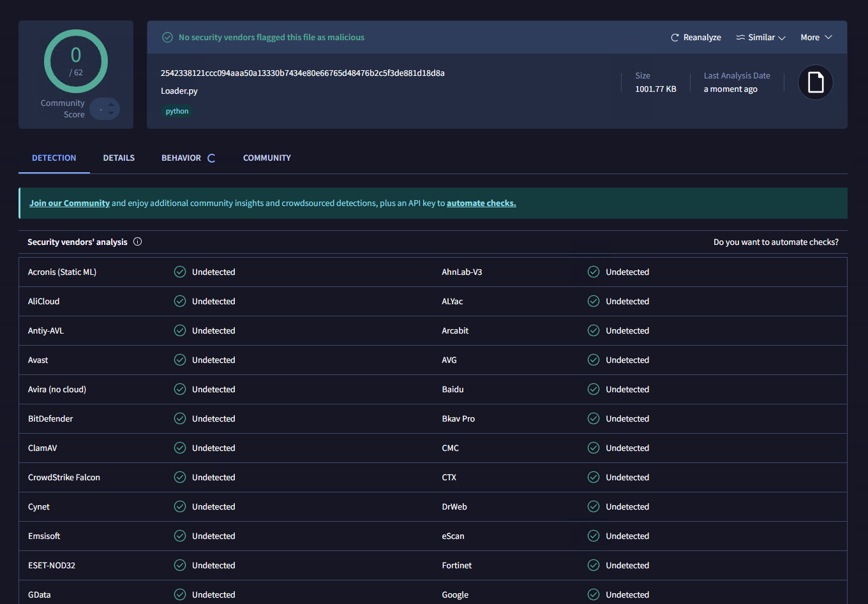Click the CrowdStrike Falcon vendor name

(64, 478)
